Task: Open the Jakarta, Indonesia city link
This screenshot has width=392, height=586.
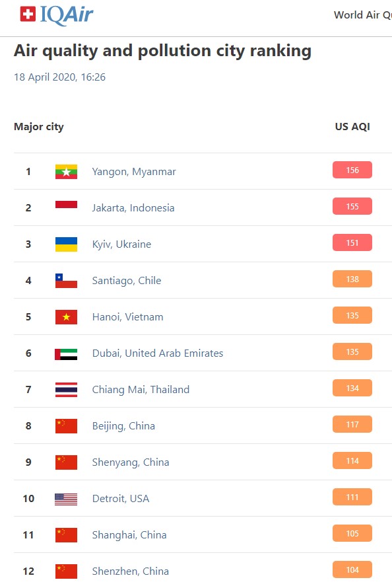Action: tap(133, 208)
